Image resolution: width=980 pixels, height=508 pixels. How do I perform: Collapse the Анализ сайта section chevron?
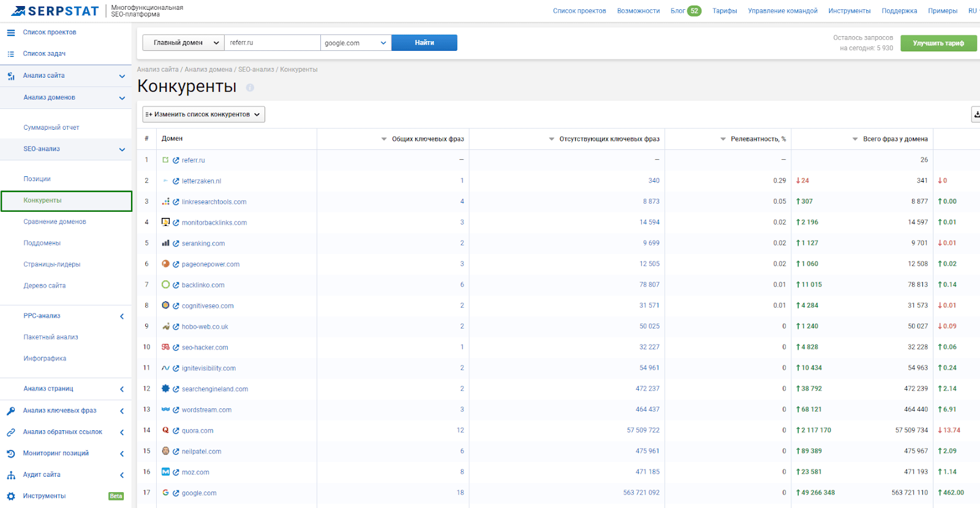pos(122,77)
